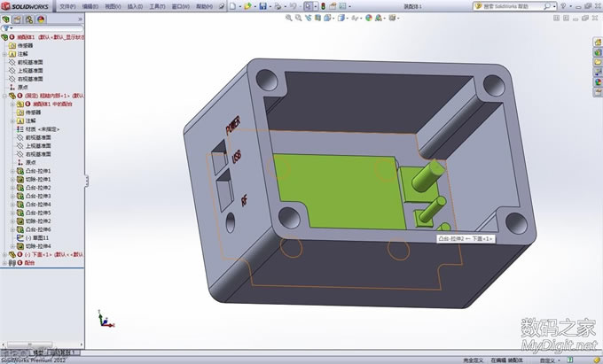Screen dimensions: 603x364
Task: Select the 切除-拉伸4 feature
Action: 38,246
